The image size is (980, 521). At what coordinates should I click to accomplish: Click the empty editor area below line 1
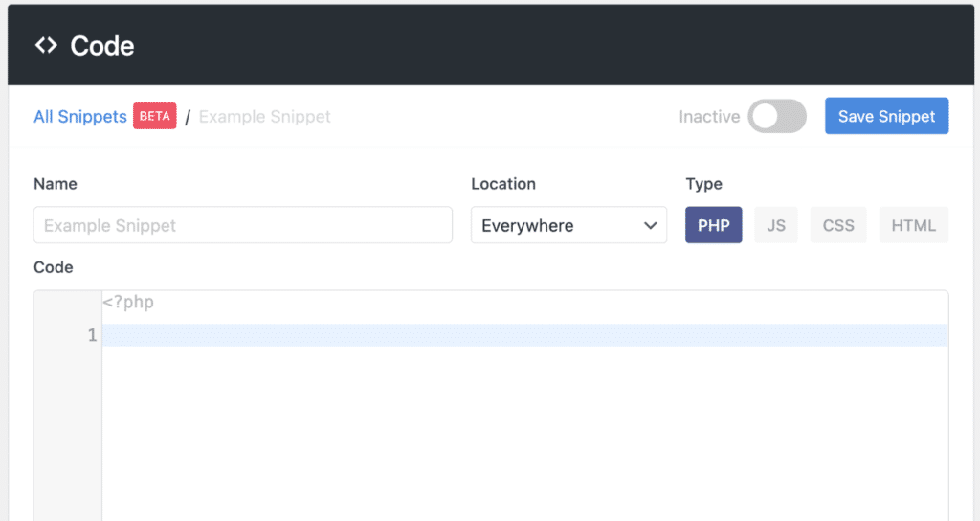point(524,431)
